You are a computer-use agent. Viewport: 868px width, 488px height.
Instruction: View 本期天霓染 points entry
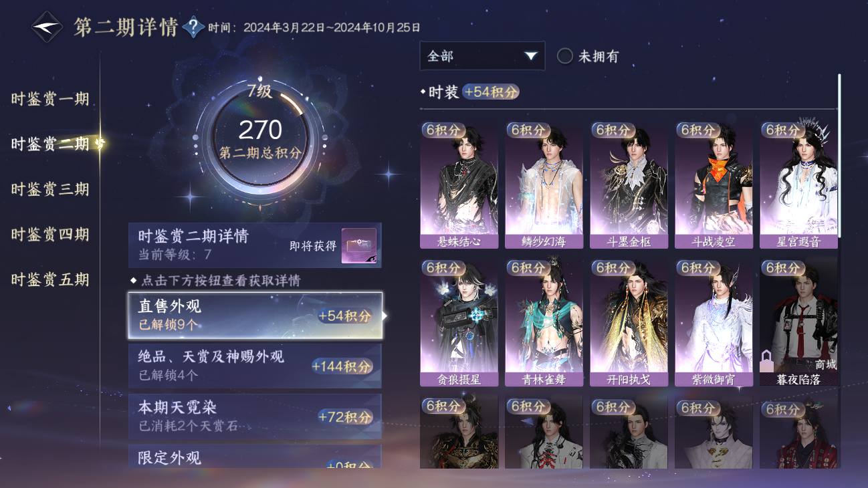point(255,416)
